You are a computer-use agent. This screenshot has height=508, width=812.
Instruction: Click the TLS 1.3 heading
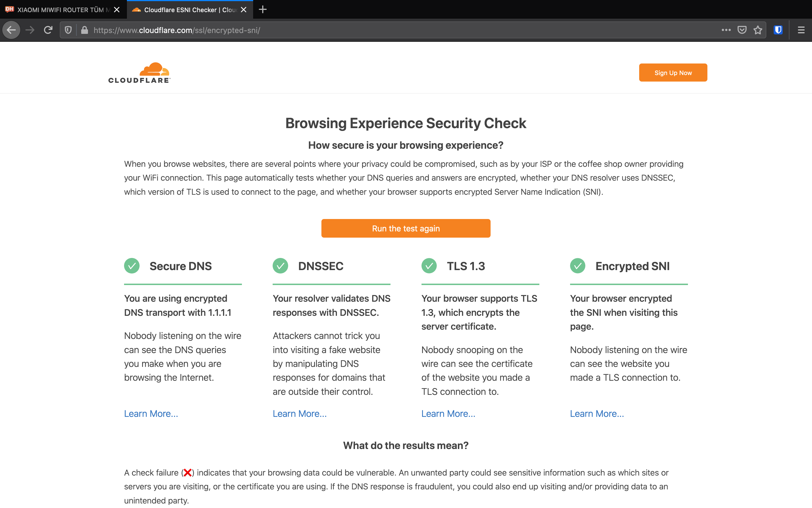(466, 266)
